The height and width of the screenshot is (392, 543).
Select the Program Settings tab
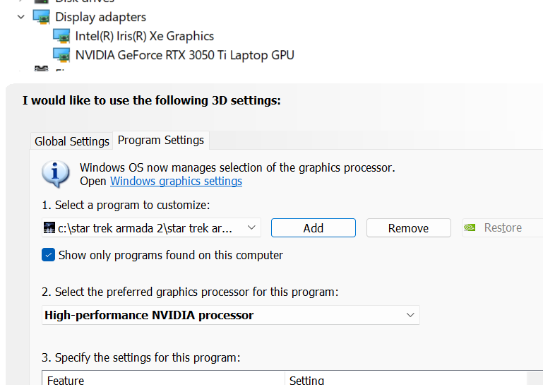coord(161,141)
